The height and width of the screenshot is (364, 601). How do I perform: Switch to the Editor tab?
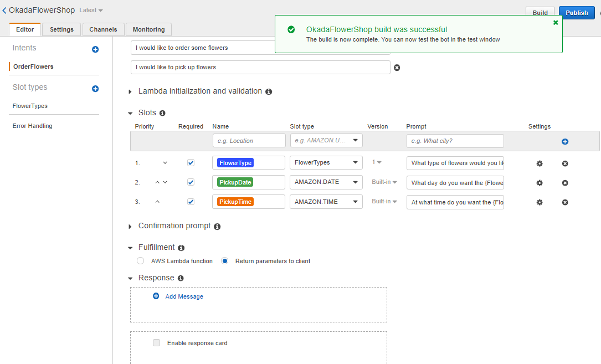(x=25, y=29)
